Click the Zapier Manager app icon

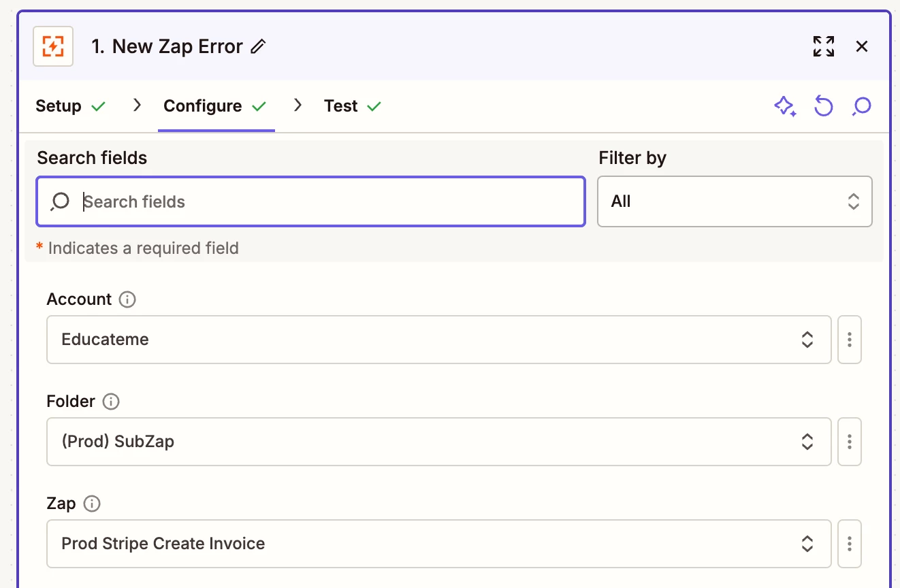tap(53, 46)
